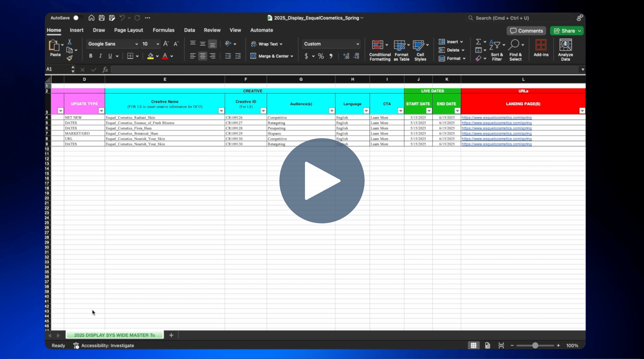Switch to the Data ribbon tab

(x=190, y=30)
